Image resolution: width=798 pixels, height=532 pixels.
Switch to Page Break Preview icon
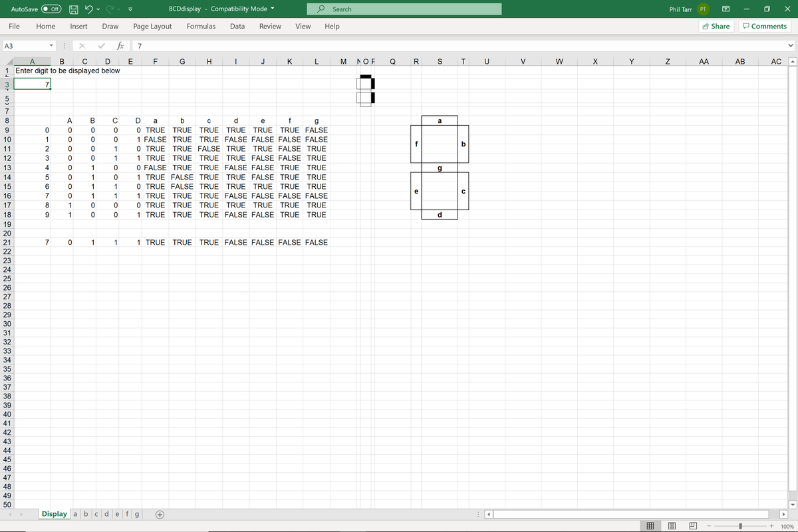(692, 526)
